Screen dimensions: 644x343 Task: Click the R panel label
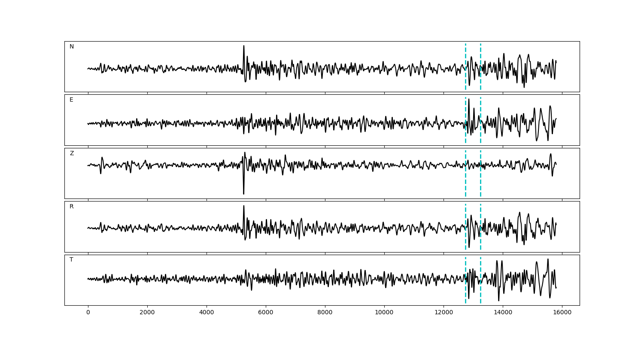point(72,207)
